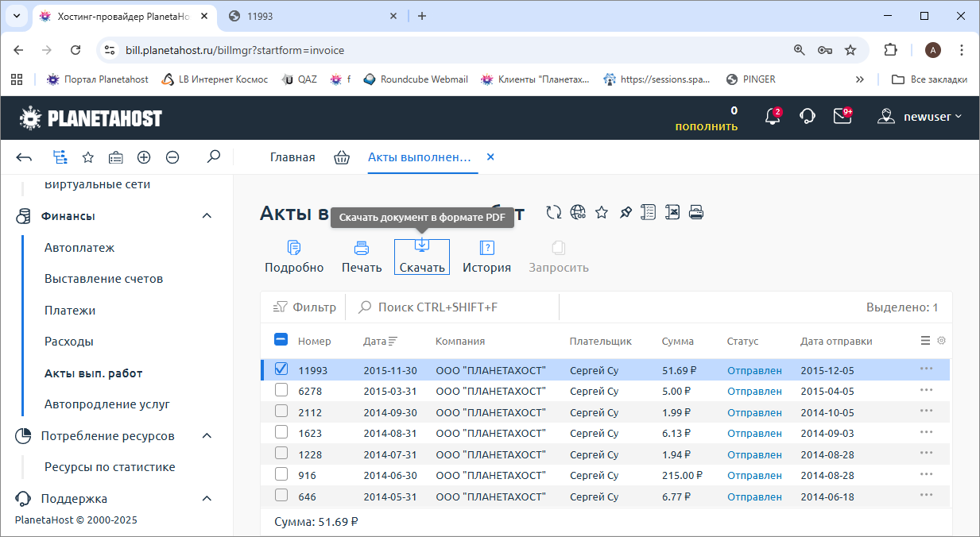The width and height of the screenshot is (980, 537).
Task: Click the refresh icon beside the page title
Action: coord(554,212)
